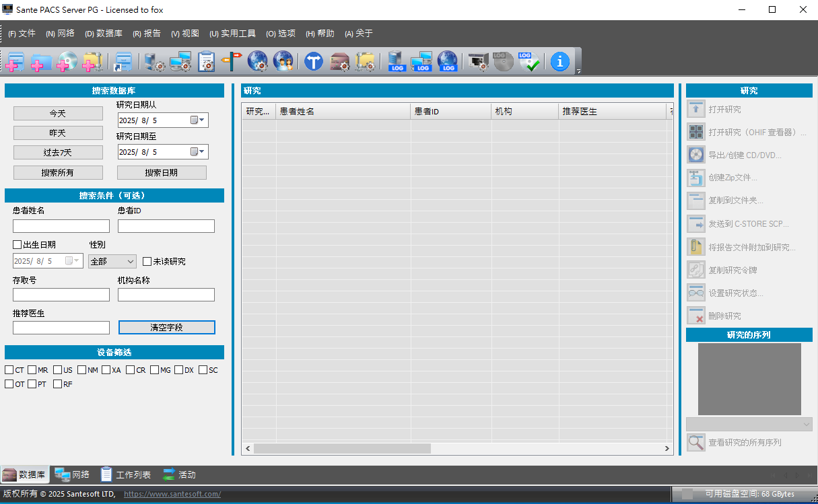Click into the 患者姓名 search field
Viewport: 818px width, 504px height.
pos(61,226)
